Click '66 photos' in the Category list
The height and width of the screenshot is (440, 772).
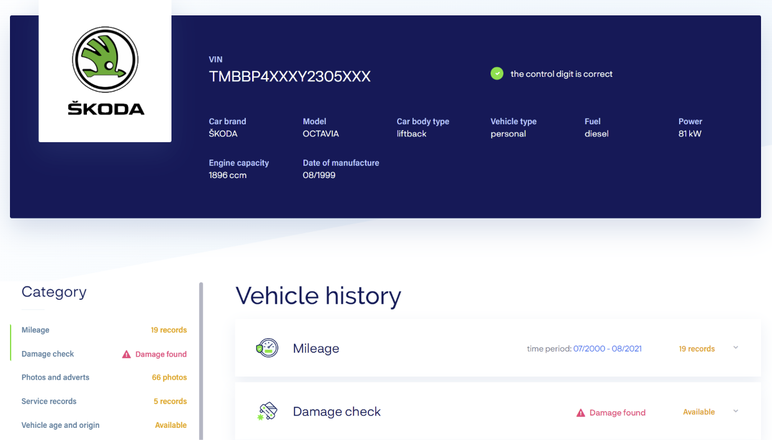pos(169,377)
